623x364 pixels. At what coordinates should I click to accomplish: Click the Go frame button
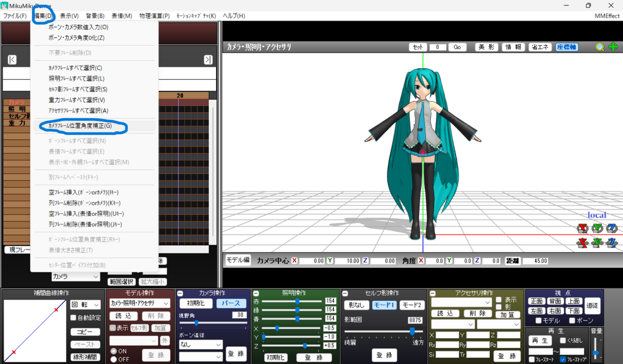pos(457,47)
